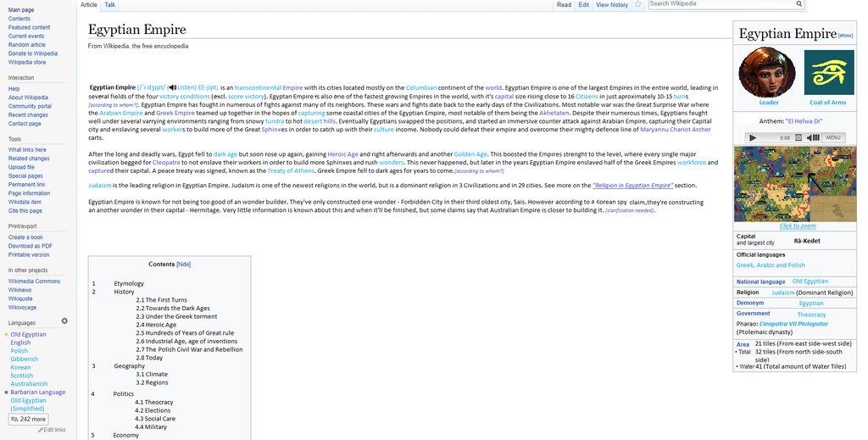Image resolution: width=868 pixels, height=440 pixels.
Task: Open the View history tab
Action: [x=612, y=5]
